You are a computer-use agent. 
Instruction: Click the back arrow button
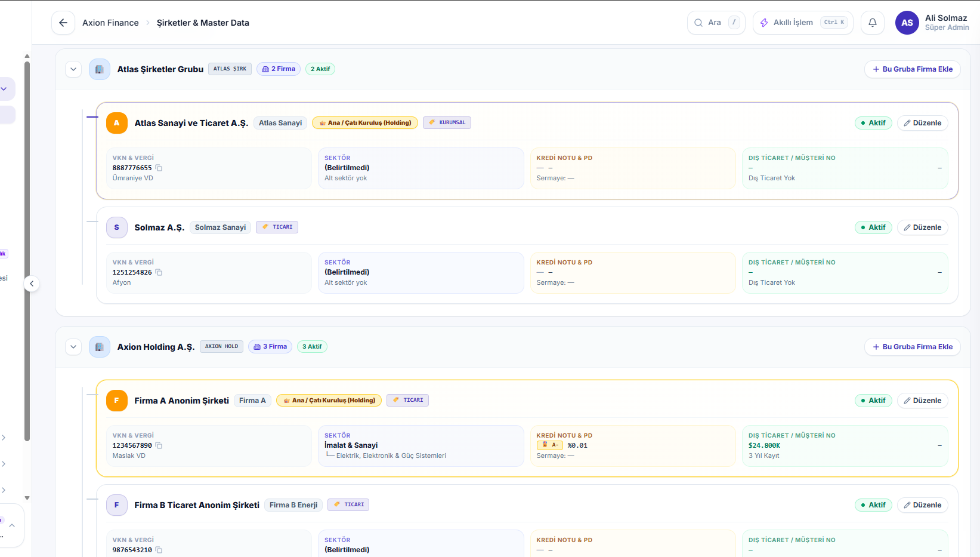point(63,23)
